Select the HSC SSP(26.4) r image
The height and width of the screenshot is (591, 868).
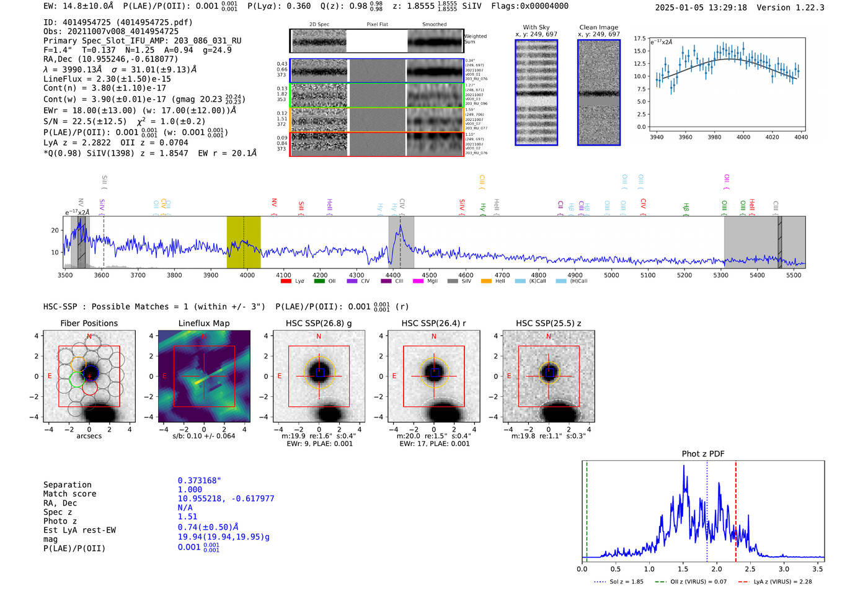[433, 376]
